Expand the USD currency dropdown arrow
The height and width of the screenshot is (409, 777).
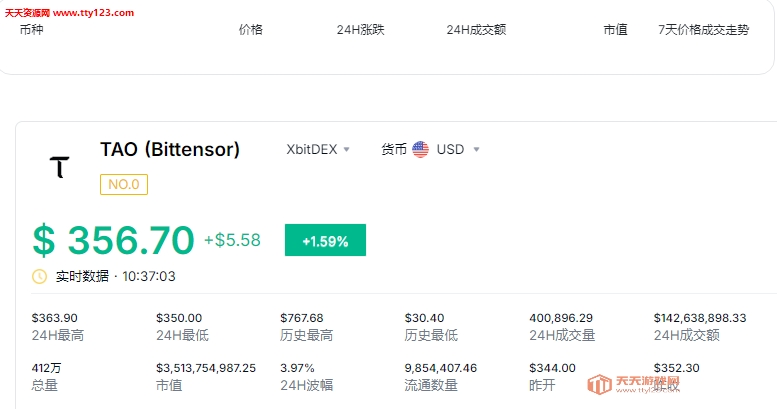[476, 149]
